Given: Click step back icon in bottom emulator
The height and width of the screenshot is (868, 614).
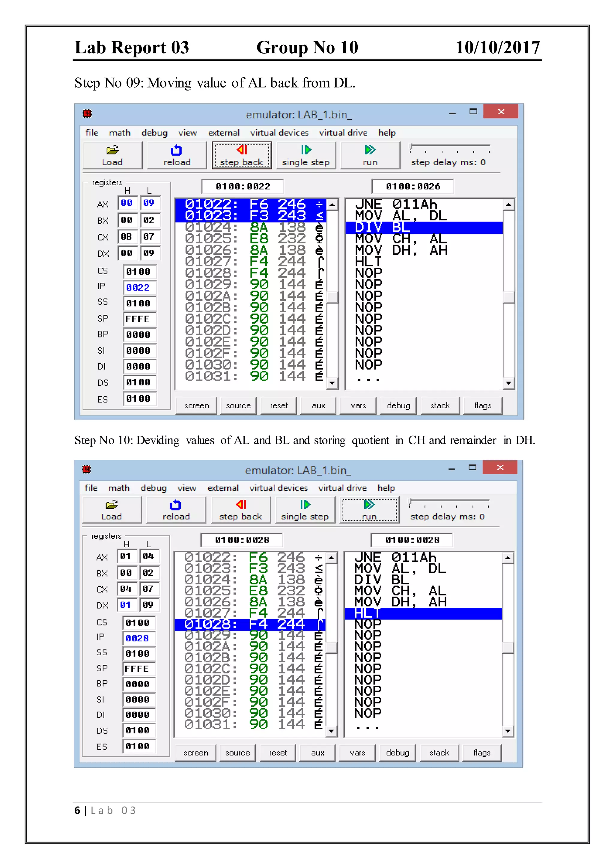Looking at the screenshot, I should click(x=241, y=505).
